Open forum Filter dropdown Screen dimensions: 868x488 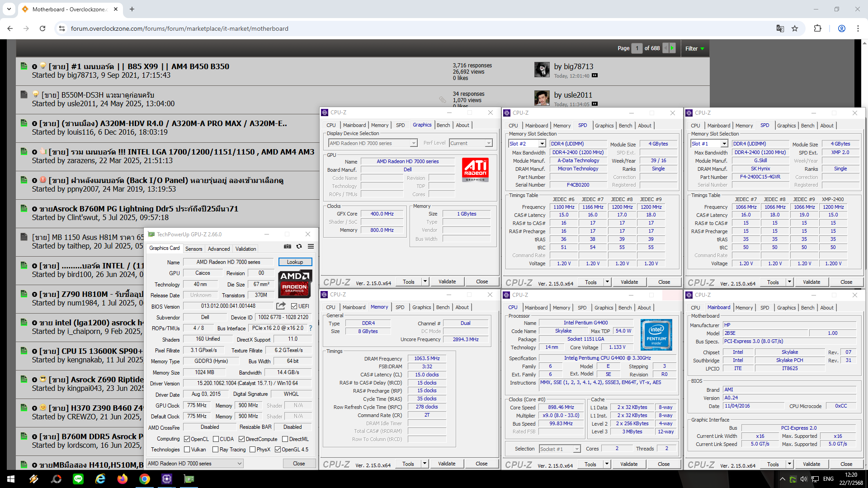tap(694, 48)
